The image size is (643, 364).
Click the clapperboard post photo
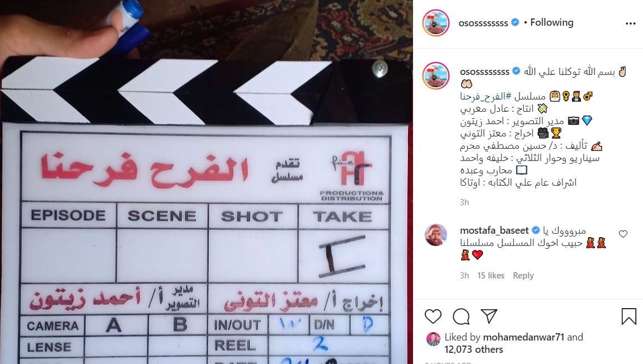coord(206,182)
